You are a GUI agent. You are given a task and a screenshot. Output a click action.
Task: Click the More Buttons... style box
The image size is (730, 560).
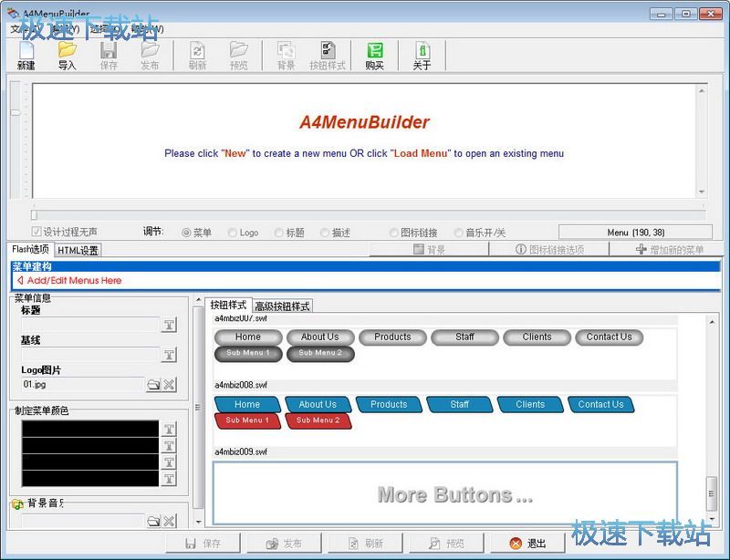click(444, 493)
